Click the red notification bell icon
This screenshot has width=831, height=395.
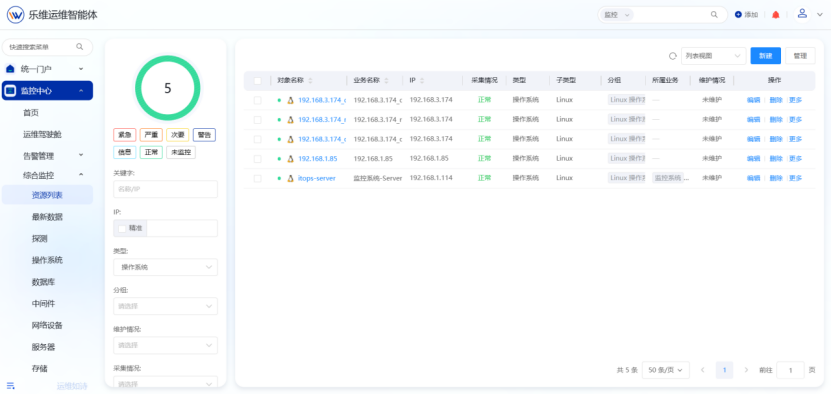pos(775,15)
